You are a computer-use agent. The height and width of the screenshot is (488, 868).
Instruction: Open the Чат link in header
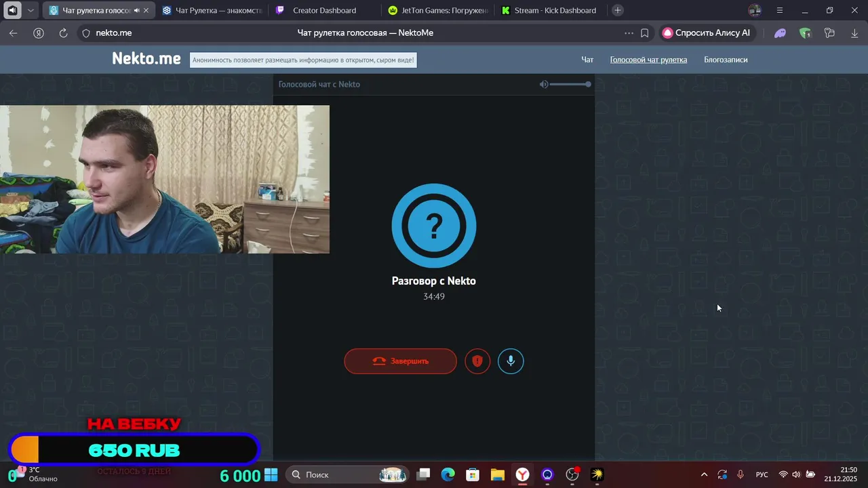point(587,60)
